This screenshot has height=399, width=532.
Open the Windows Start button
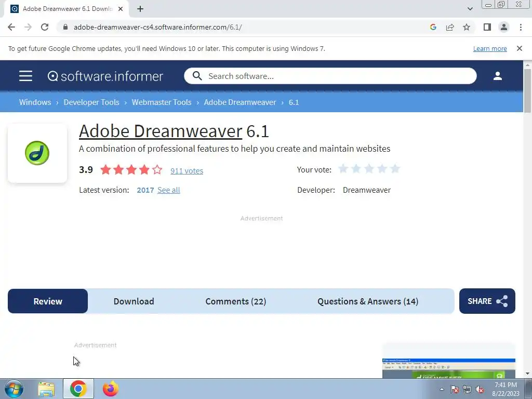[14, 389]
